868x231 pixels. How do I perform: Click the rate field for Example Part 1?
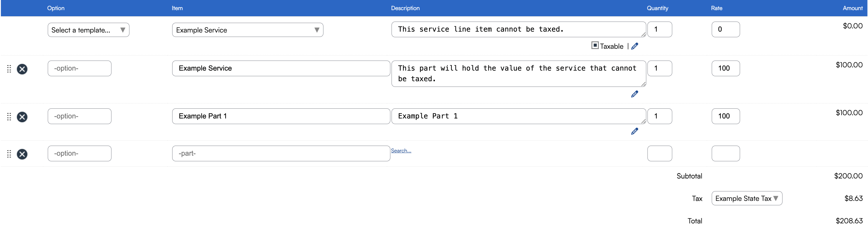coord(726,116)
